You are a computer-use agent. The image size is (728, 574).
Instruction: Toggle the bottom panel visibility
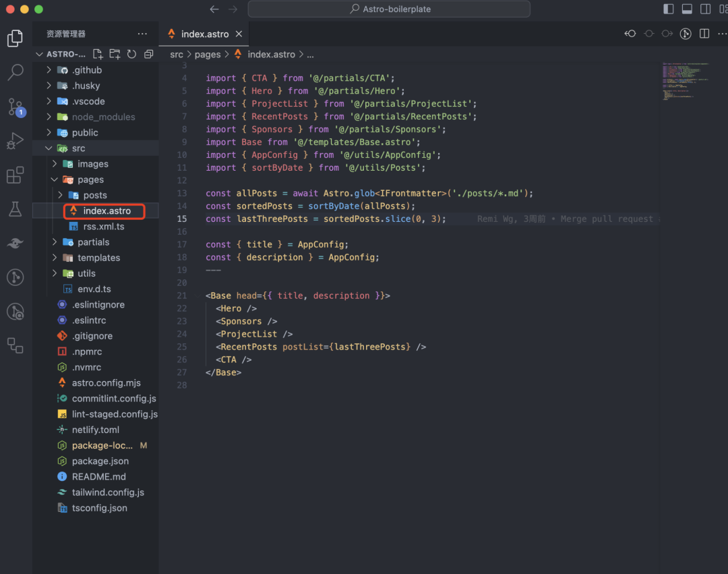tap(687, 9)
